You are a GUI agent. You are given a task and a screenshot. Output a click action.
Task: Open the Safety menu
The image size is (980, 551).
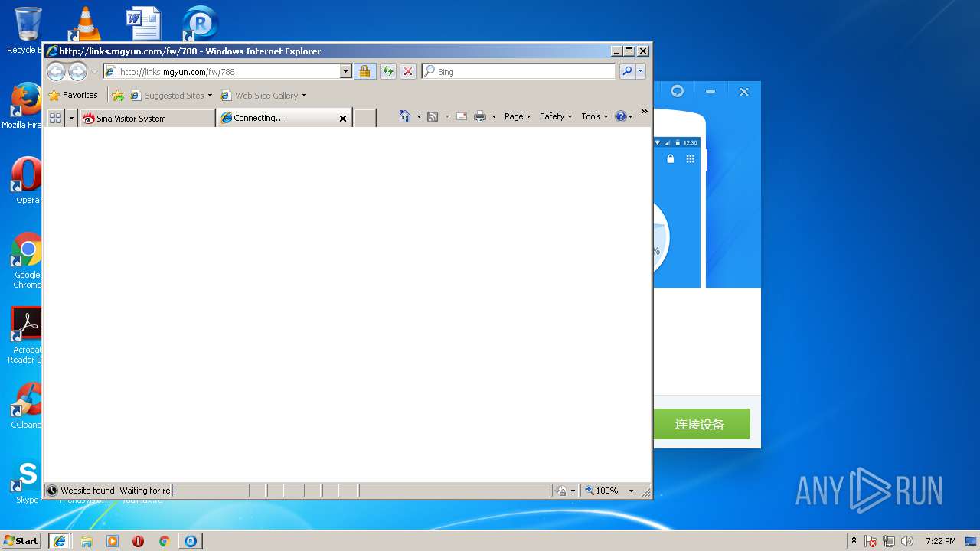[x=556, y=116]
